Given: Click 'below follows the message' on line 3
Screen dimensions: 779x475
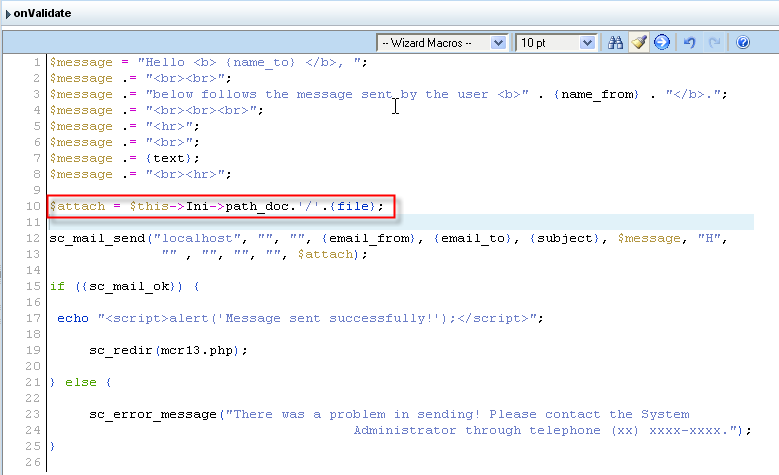Looking at the screenshot, I should (x=253, y=94).
